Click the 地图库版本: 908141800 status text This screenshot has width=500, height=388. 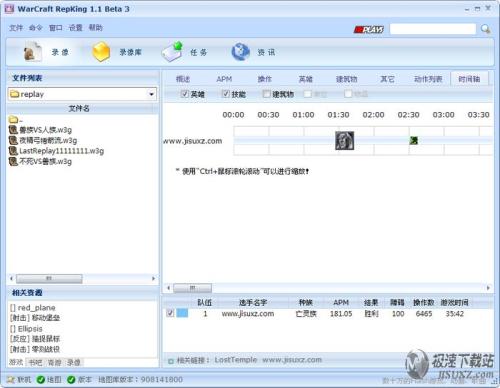pyautogui.click(x=140, y=380)
